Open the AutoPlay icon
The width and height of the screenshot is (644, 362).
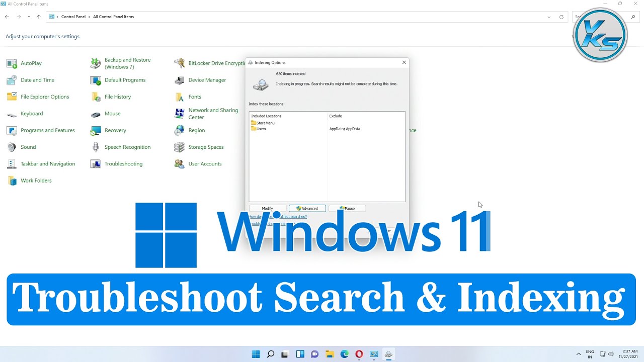coord(12,63)
